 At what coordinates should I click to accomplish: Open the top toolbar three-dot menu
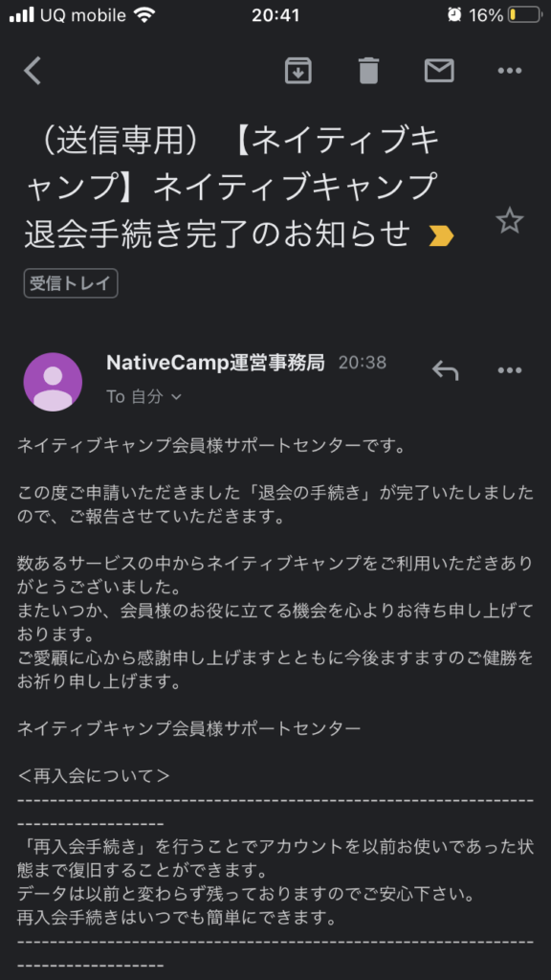[510, 71]
